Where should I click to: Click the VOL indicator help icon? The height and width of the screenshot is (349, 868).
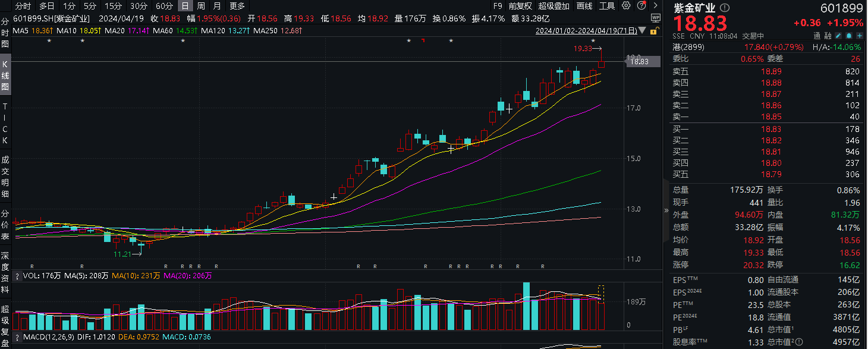17,276
